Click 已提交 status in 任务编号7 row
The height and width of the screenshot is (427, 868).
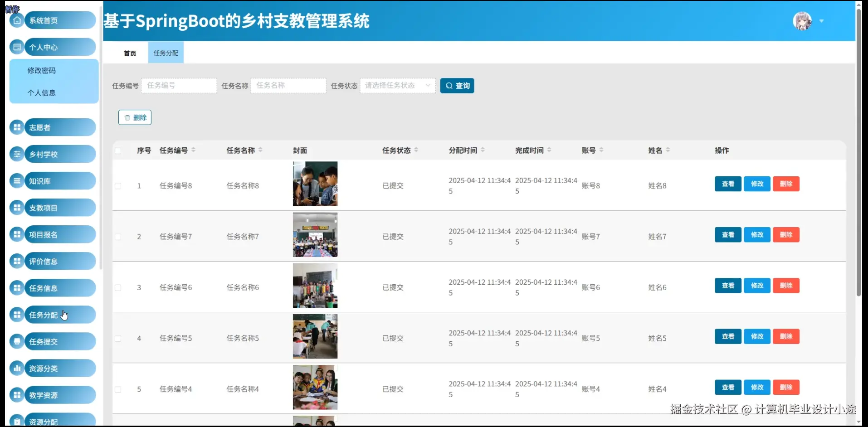coord(393,237)
